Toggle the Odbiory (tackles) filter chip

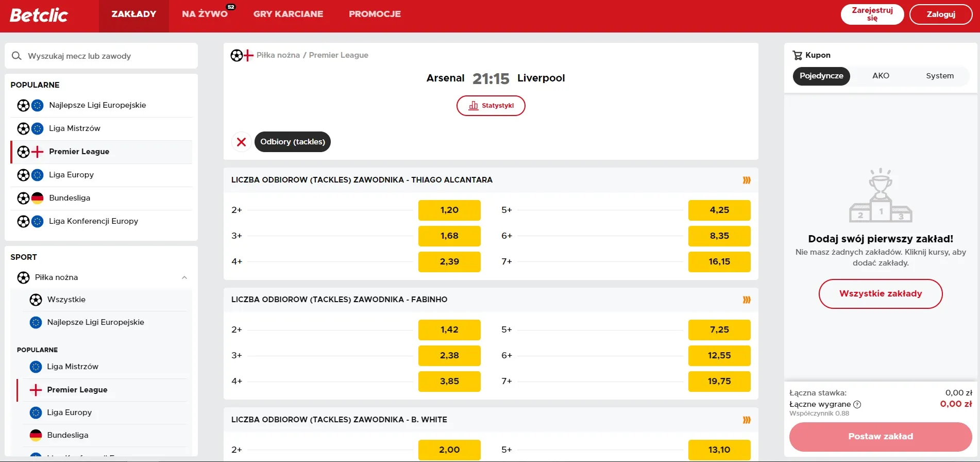293,142
